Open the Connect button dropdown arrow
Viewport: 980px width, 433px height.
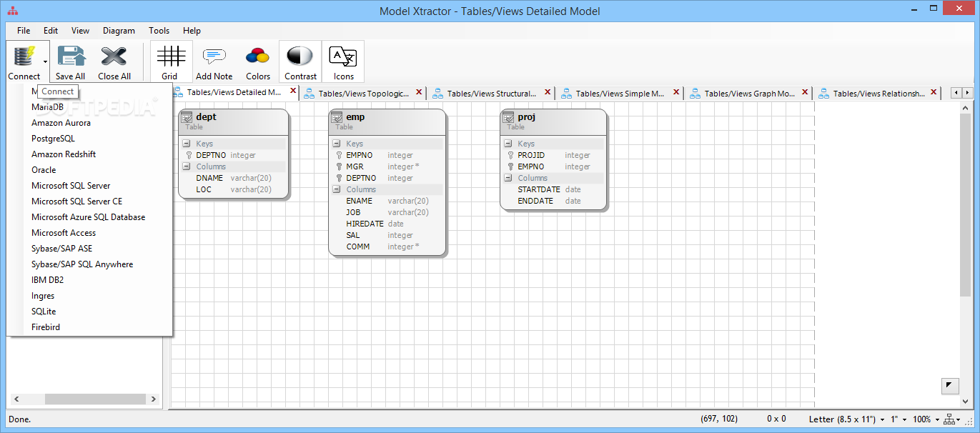46,61
